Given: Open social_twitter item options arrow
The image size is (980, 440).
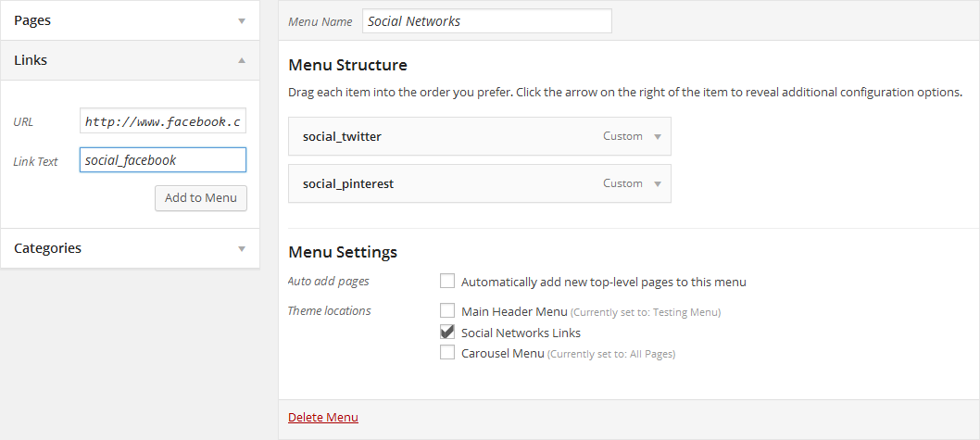Looking at the screenshot, I should (x=658, y=137).
